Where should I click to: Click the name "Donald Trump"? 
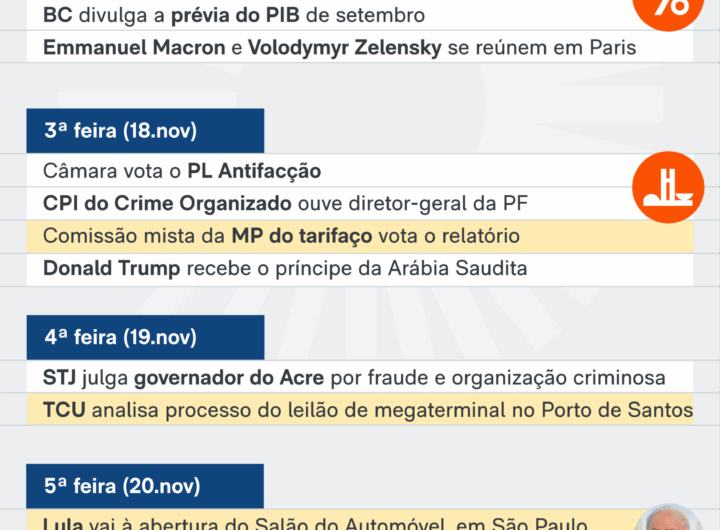[111, 268]
